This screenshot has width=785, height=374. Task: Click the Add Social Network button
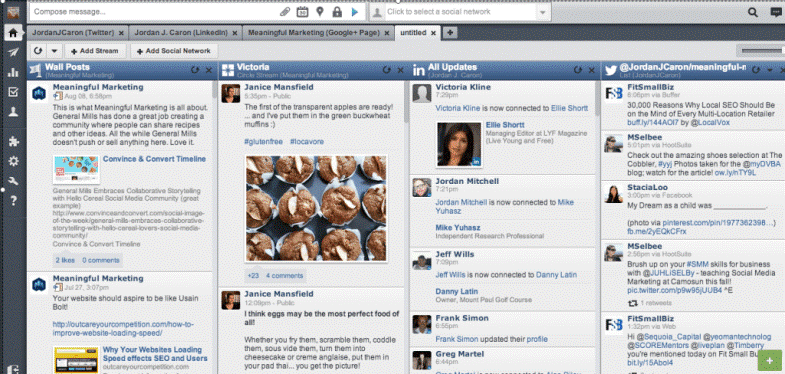point(174,51)
